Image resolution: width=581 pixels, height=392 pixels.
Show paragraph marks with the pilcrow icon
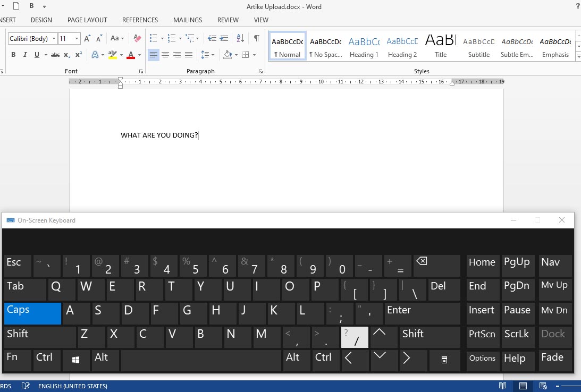pos(257,38)
